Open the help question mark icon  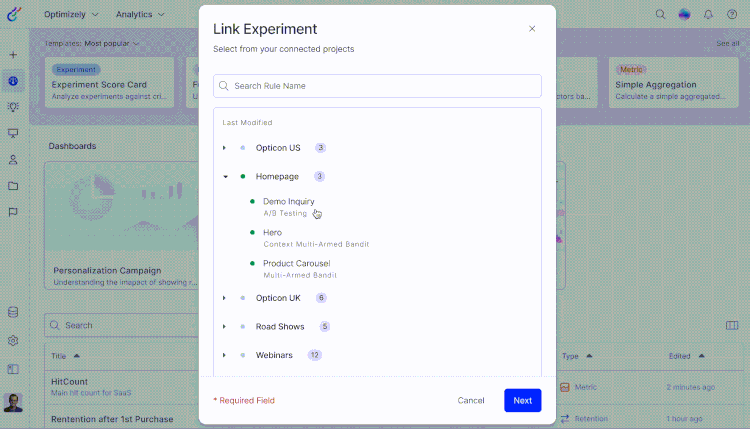(x=732, y=15)
